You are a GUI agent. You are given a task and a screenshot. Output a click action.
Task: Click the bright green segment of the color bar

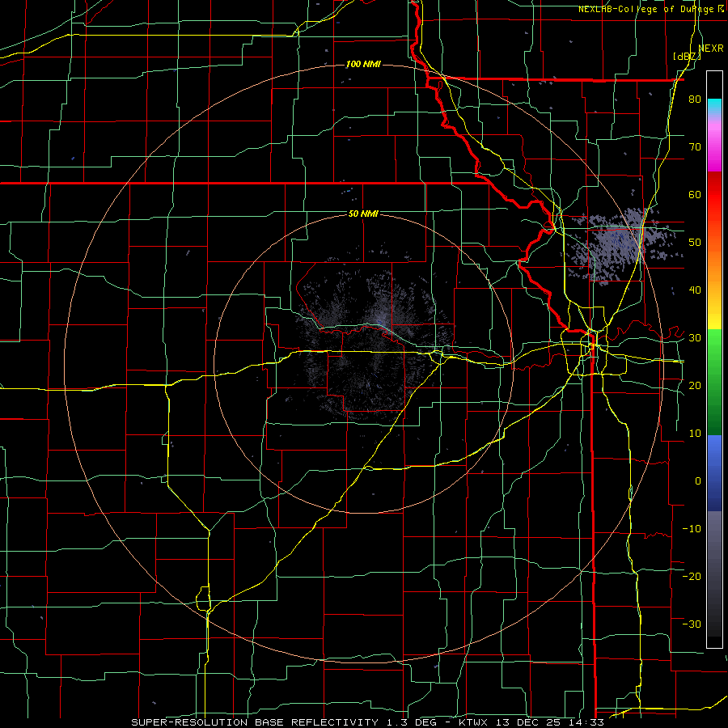tap(714, 346)
